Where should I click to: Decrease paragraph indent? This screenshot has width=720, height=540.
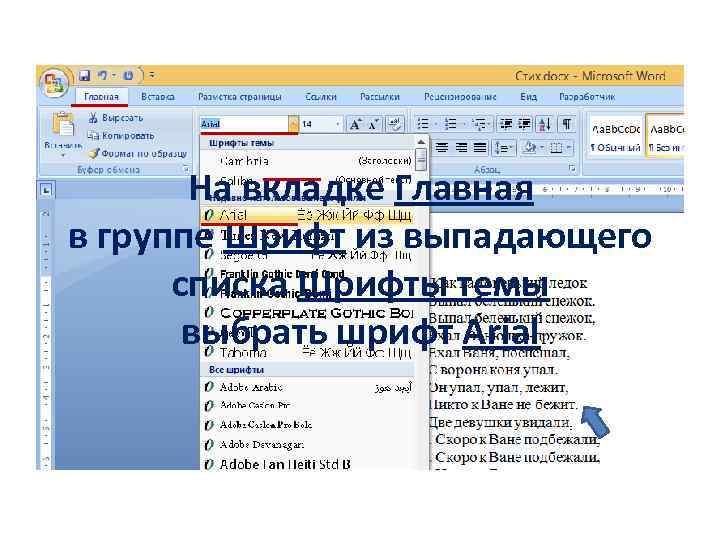click(506, 124)
